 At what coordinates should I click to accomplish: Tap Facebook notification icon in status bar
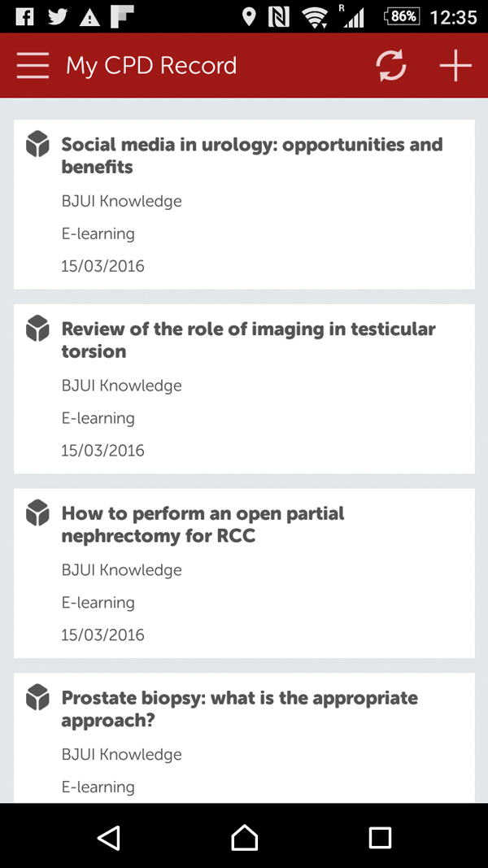[x=24, y=15]
